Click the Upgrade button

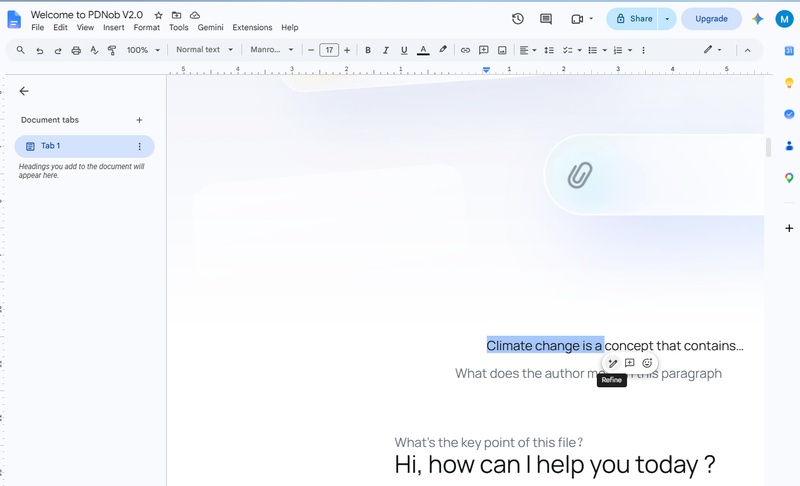[711, 19]
